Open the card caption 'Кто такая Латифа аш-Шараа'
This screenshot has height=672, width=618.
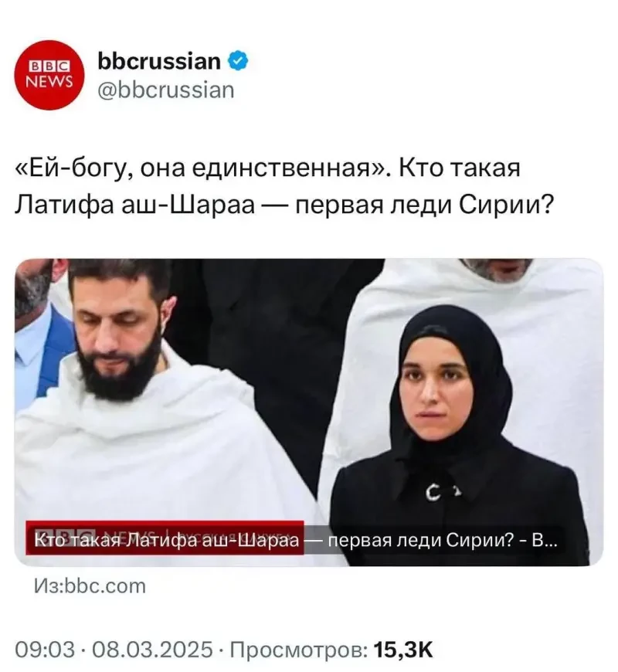pyautogui.click(x=166, y=541)
